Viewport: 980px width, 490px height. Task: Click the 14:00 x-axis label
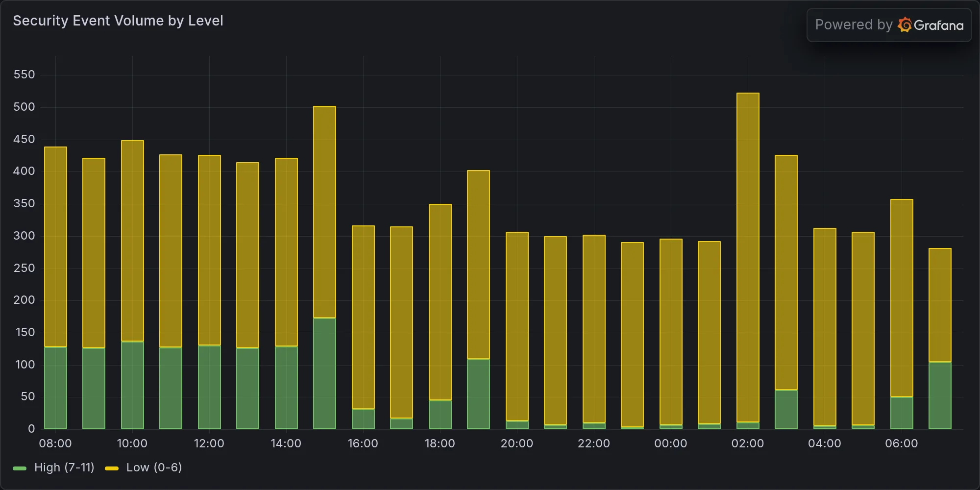tap(286, 443)
